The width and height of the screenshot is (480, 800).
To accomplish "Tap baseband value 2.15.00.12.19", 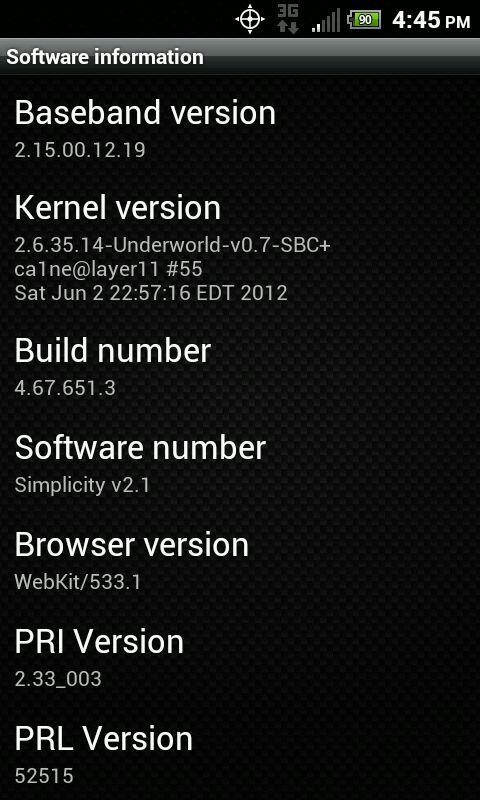I will [x=80, y=150].
